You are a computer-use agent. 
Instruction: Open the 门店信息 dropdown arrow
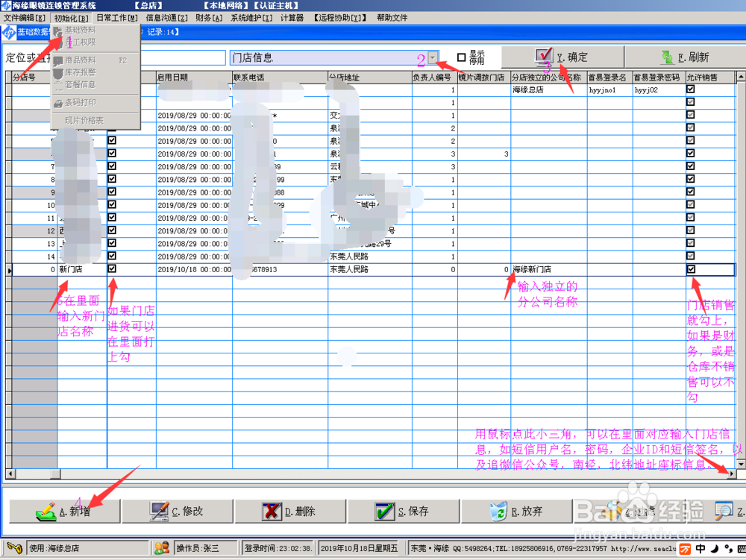point(433,57)
